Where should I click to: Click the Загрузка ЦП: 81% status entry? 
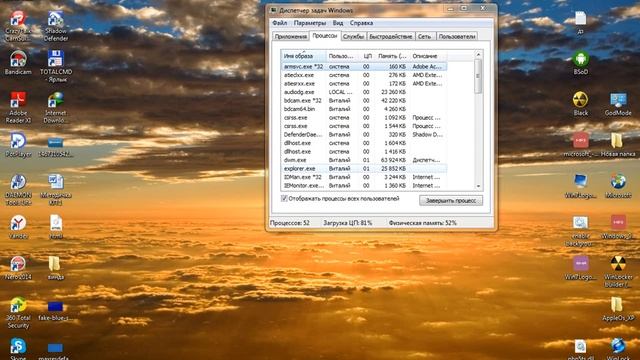[x=348, y=223]
